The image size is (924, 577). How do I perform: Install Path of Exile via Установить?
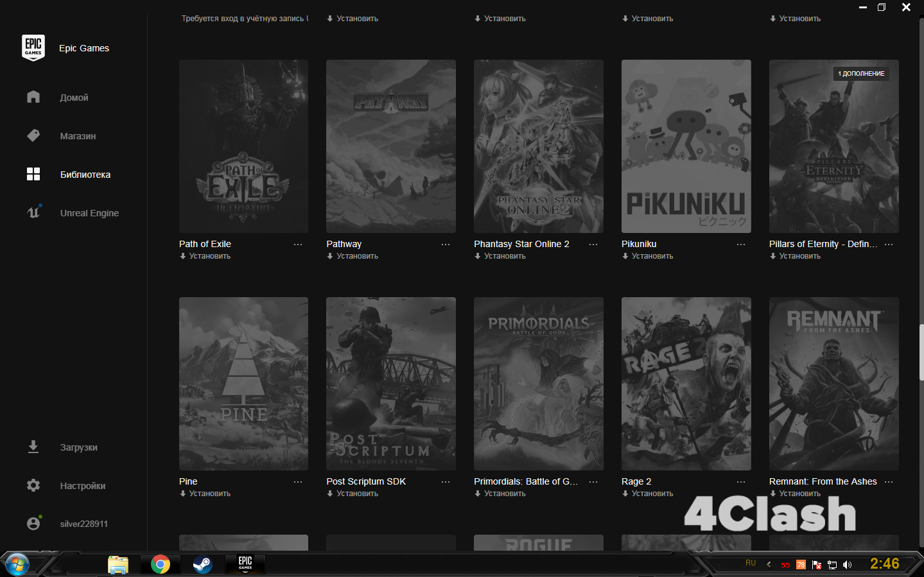(x=205, y=256)
